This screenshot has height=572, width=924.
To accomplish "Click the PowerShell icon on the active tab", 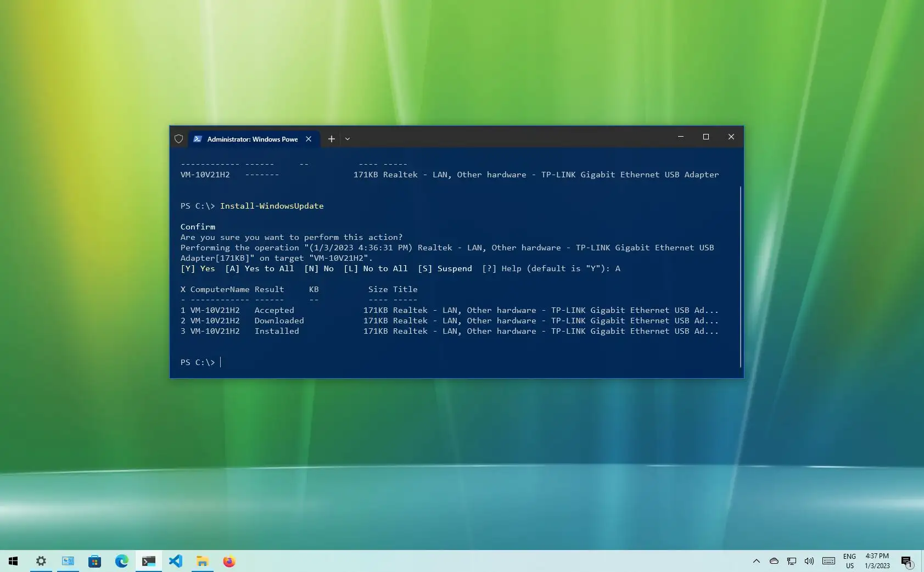I will 198,139.
